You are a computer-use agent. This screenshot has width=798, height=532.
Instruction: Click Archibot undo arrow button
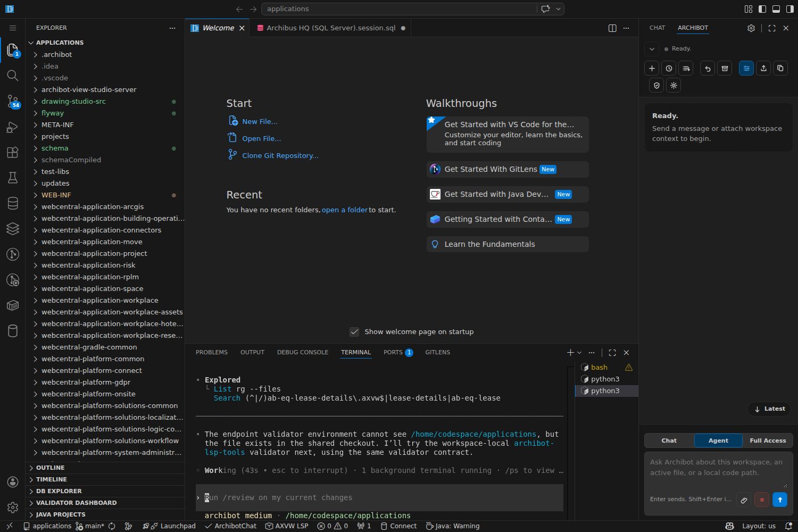point(708,68)
